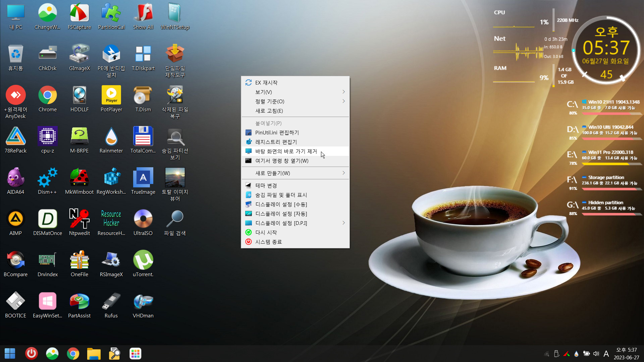Viewport: 644px width, 362px height.
Task: Choose 디스플레이 설정 [수동] entry
Action: (295, 204)
